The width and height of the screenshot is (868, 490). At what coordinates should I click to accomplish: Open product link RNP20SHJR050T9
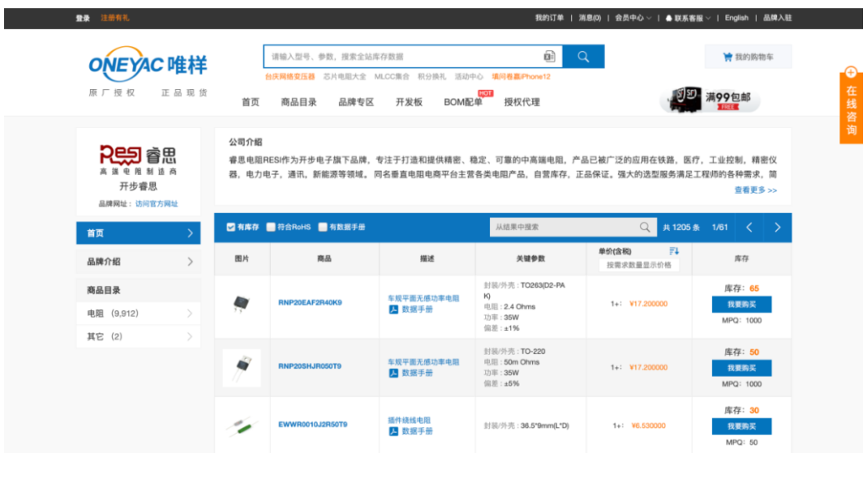[309, 366]
